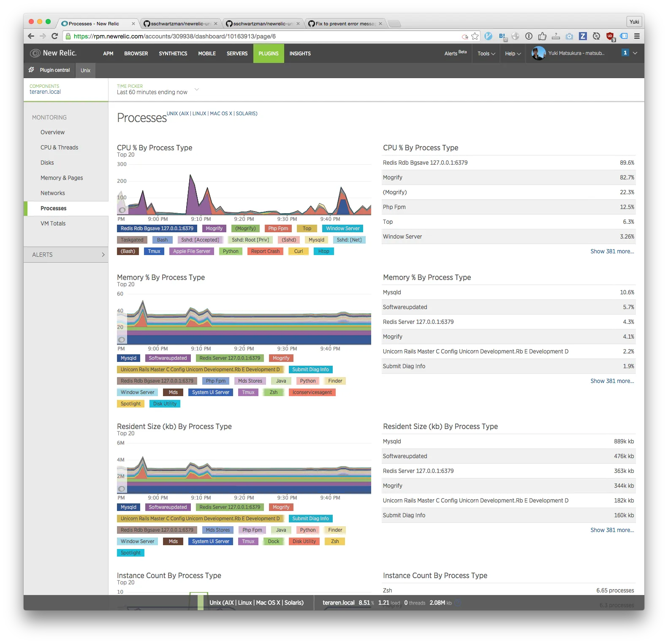Open the Help dropdown menu
668x644 pixels.
[513, 54]
